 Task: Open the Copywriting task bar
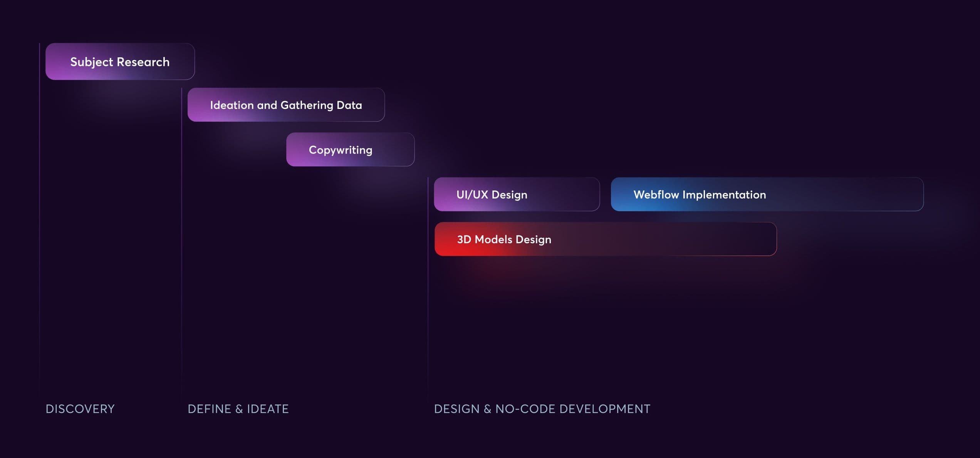[x=350, y=150]
